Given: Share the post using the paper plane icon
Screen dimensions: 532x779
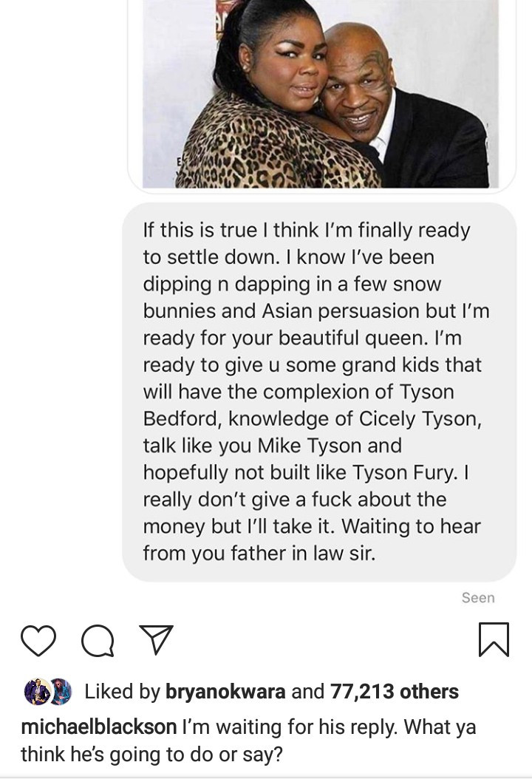Looking at the screenshot, I should (x=157, y=639).
